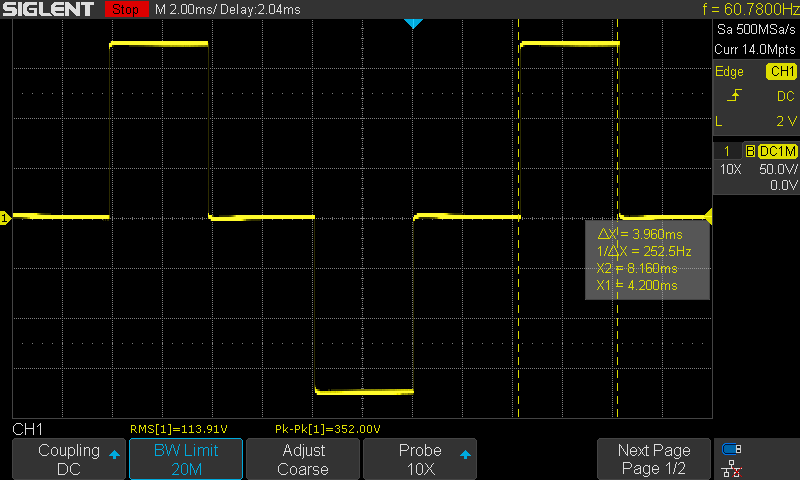Open the Coupling DC options
The height and width of the screenshot is (480, 800).
pyautogui.click(x=69, y=459)
